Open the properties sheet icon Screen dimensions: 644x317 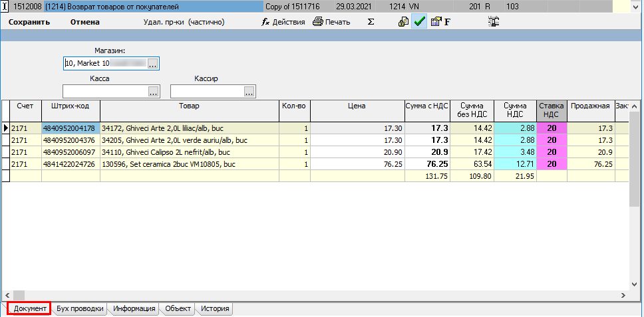[x=436, y=22]
